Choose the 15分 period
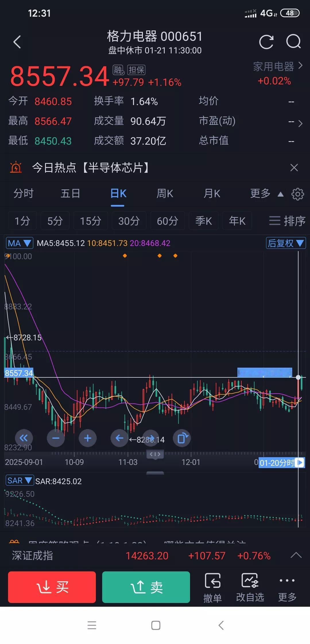 click(90, 221)
